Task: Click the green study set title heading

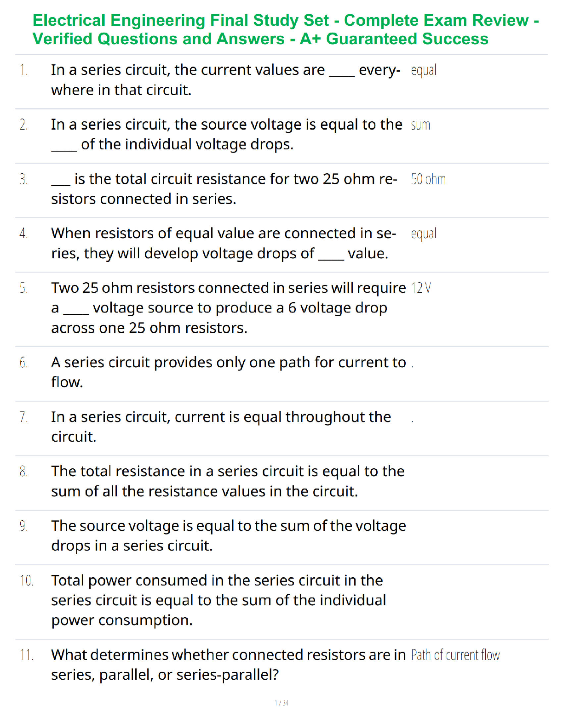Action: click(x=285, y=29)
